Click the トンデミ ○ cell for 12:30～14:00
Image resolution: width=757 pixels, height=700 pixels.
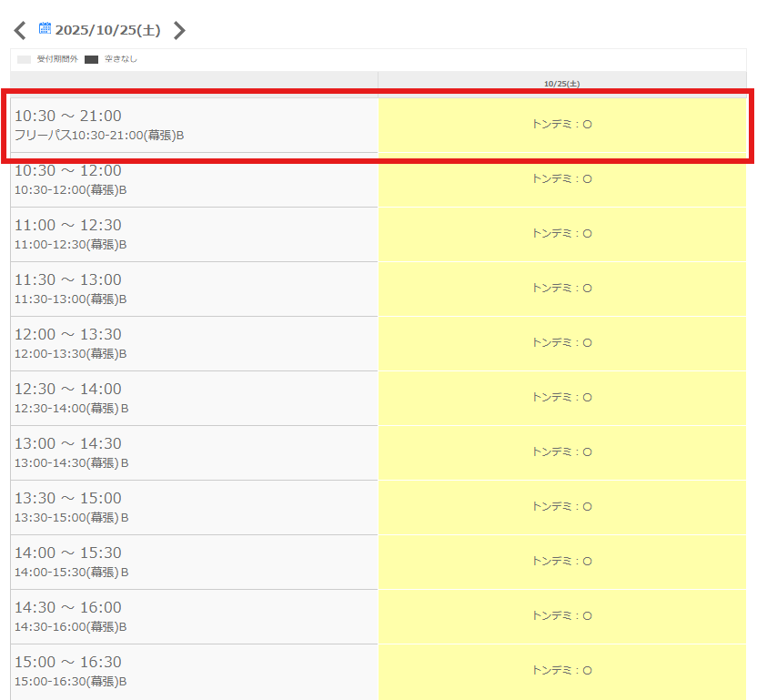(561, 398)
